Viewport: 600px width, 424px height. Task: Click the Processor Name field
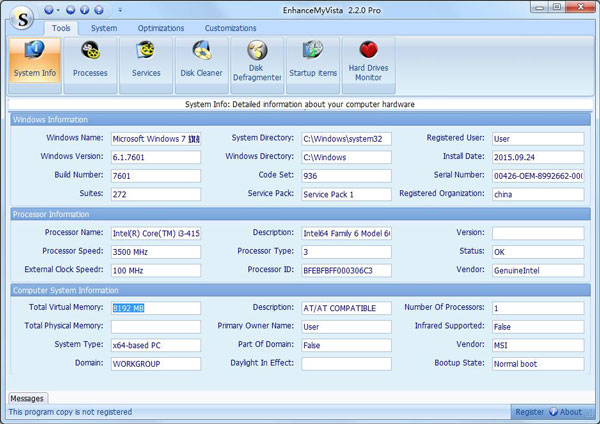[x=156, y=233]
